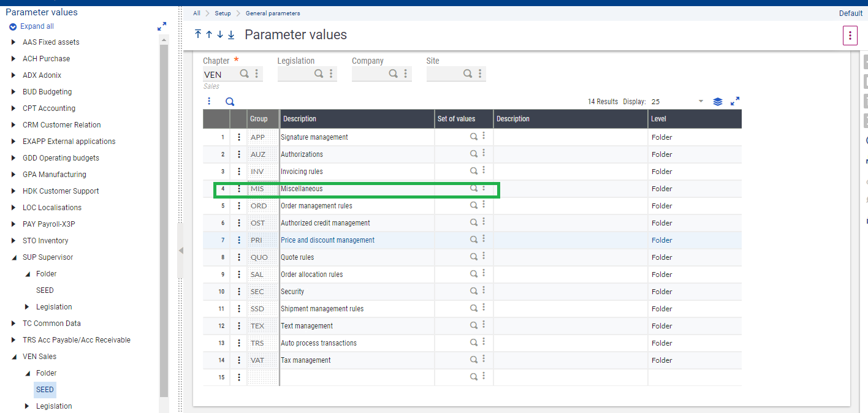
Task: Collapse the VEN Sales tree node
Action: (x=13, y=356)
